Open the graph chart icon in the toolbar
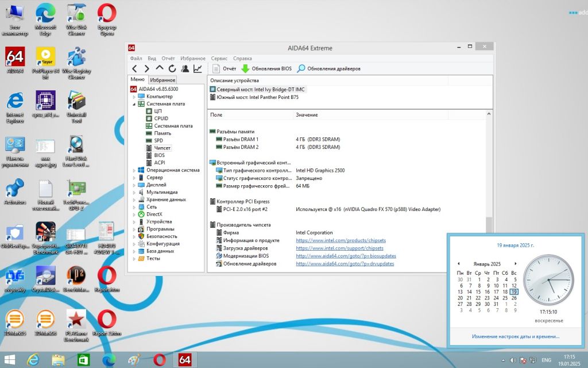Screen dimensions: 588x368 point(198,69)
